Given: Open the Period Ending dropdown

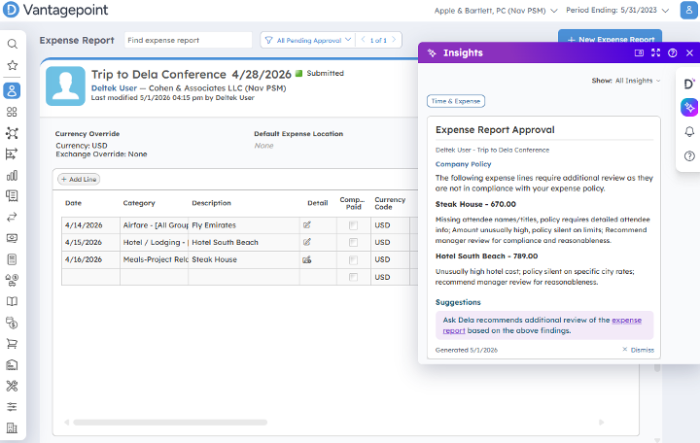Looking at the screenshot, I should pos(617,10).
